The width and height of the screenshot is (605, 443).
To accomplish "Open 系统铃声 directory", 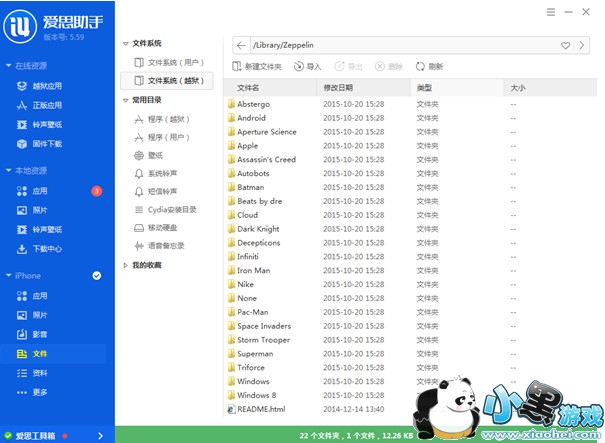I will (155, 174).
